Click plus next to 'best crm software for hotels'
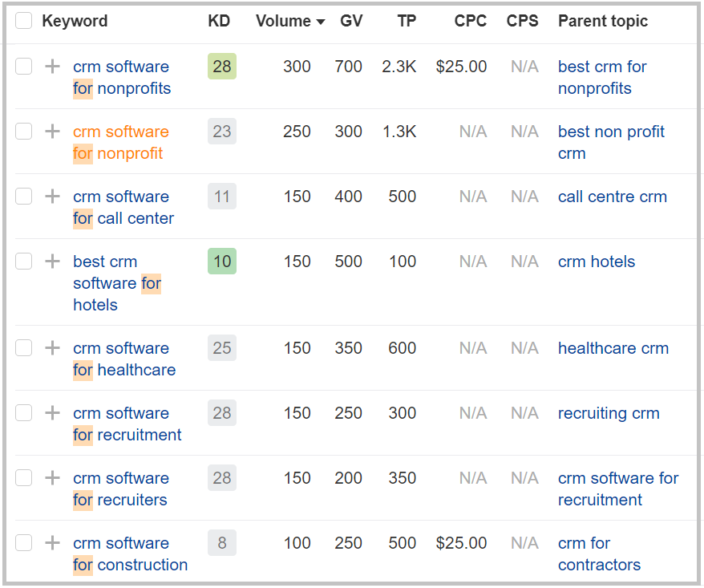This screenshot has height=588, width=704. pyautogui.click(x=52, y=262)
